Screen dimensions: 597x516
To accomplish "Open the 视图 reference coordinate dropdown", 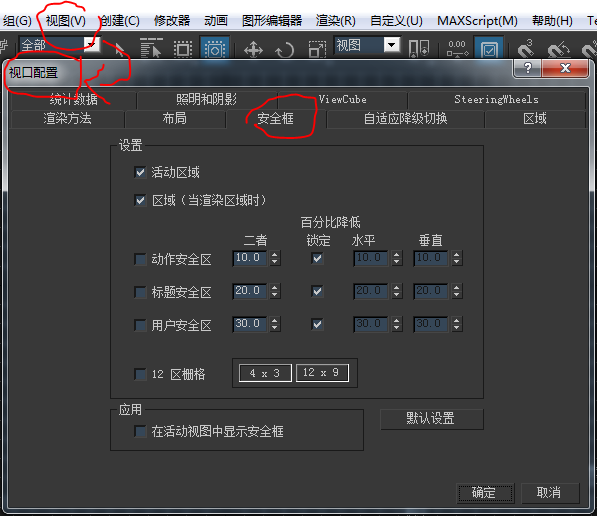I will tap(392, 45).
